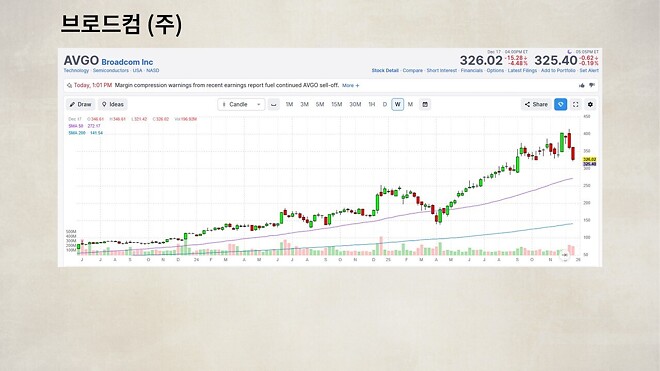Select the 5M timeframe
Screen dimensions: 660x371
(320, 104)
